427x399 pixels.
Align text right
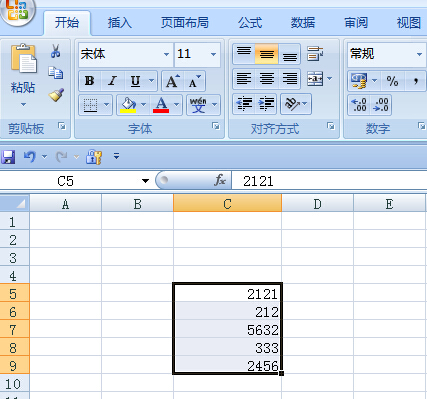tap(290, 79)
